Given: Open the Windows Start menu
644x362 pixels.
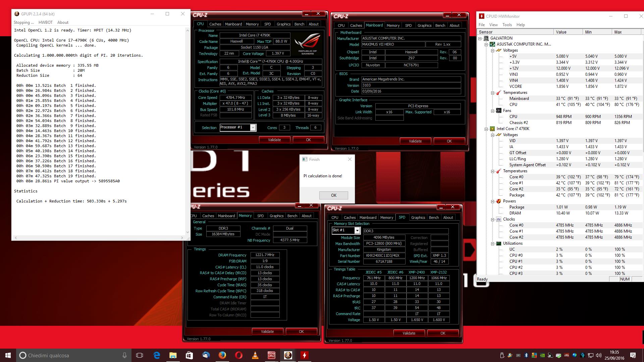Looking at the screenshot, I should 8,355.
